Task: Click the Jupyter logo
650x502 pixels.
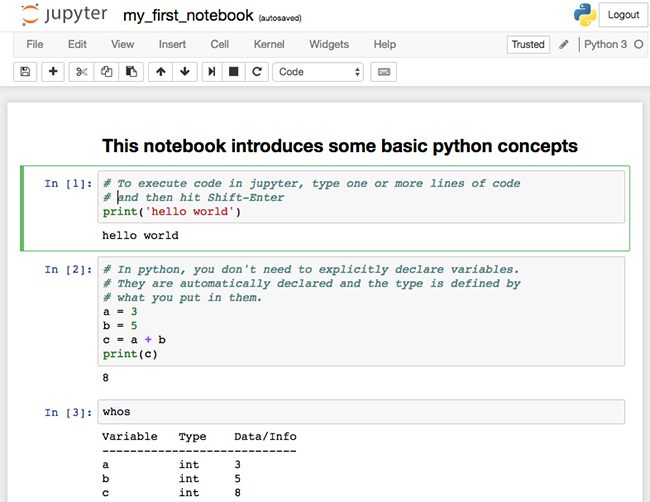Action: [x=64, y=15]
